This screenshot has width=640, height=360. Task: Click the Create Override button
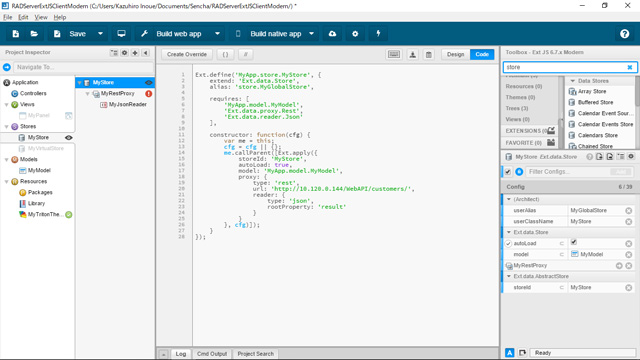187,54
